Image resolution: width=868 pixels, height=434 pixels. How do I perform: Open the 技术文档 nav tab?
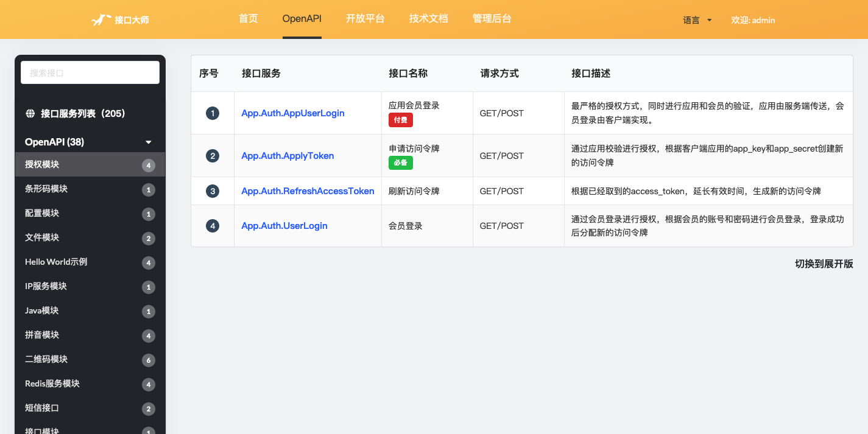(x=429, y=19)
